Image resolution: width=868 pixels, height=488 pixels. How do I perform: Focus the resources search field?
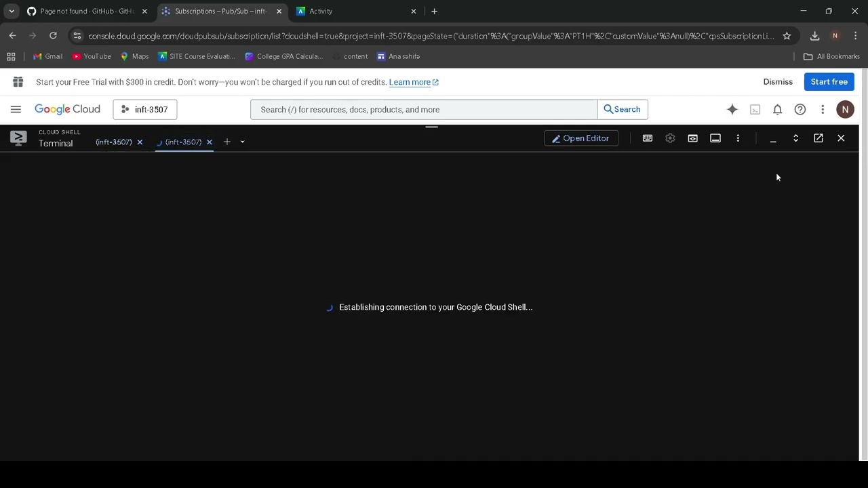[x=424, y=109]
